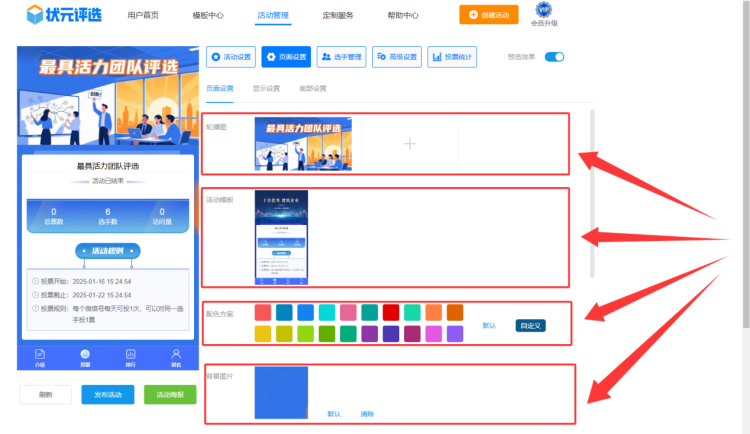Add a carousel image via plus box
Screen dimensions: 750x434
[x=409, y=144]
